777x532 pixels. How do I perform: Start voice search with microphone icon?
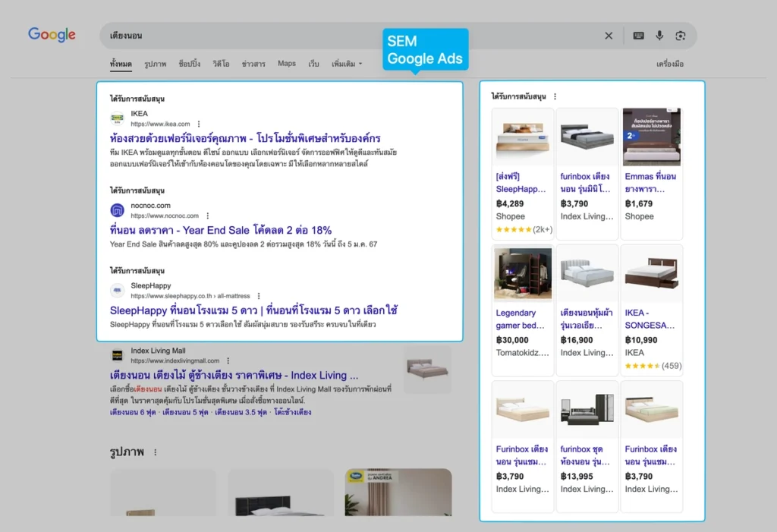pos(659,36)
